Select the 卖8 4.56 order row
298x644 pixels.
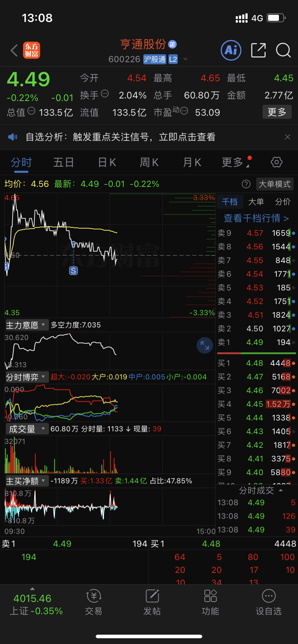pyautogui.click(x=256, y=247)
